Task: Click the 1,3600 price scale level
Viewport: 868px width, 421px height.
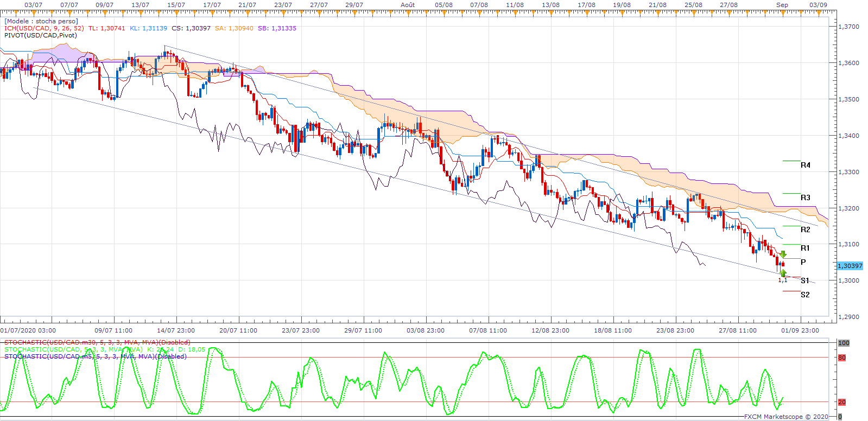Action: click(848, 63)
